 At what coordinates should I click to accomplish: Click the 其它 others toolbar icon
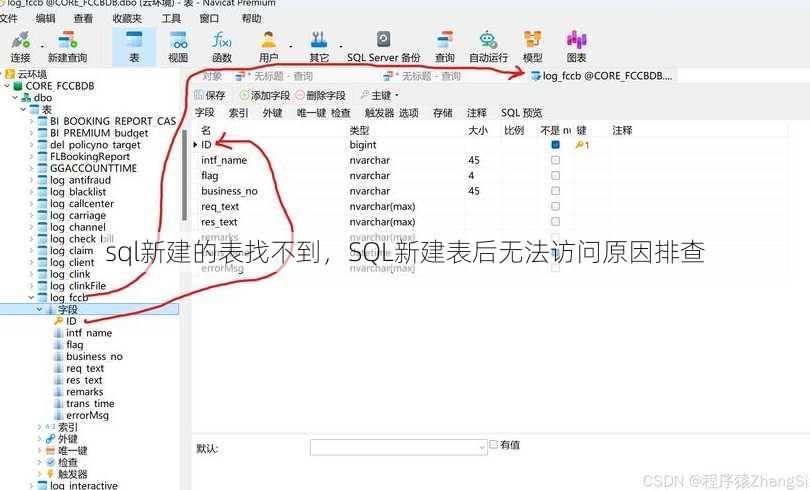point(319,46)
